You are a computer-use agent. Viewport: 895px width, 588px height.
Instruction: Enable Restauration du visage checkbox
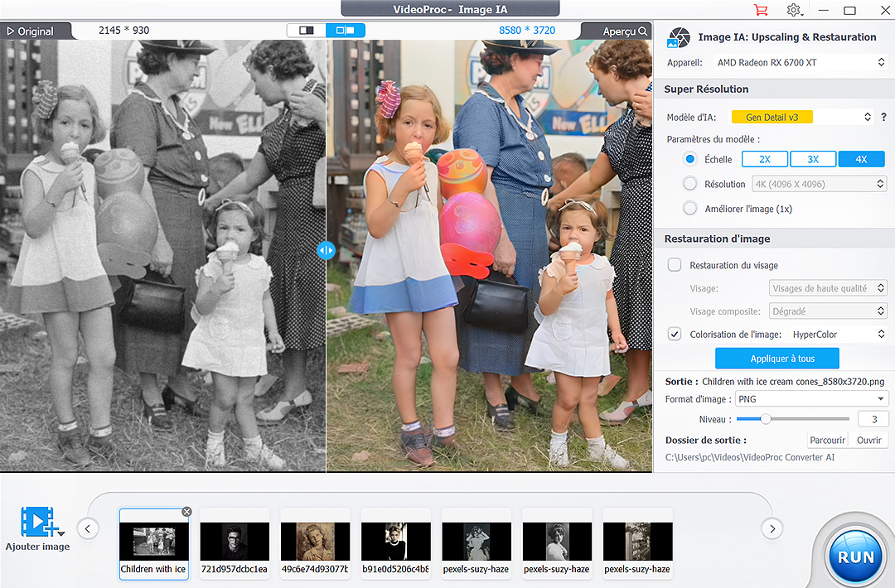click(675, 265)
